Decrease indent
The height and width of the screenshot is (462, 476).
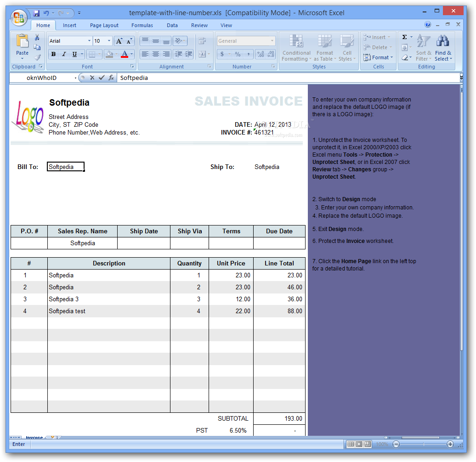pyautogui.click(x=178, y=54)
